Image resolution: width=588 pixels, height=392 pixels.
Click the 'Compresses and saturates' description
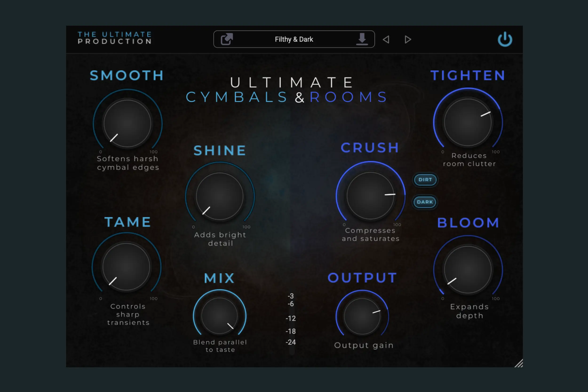[371, 235]
